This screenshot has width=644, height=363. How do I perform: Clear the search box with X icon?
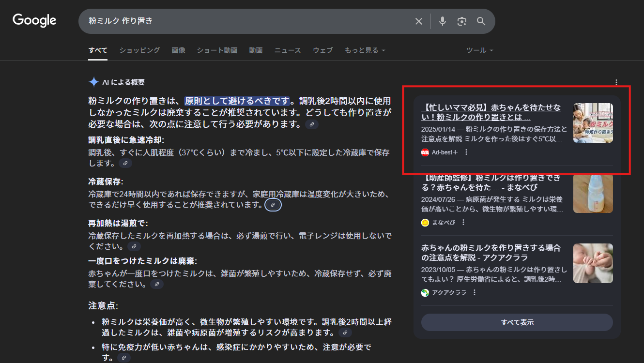[x=419, y=21]
